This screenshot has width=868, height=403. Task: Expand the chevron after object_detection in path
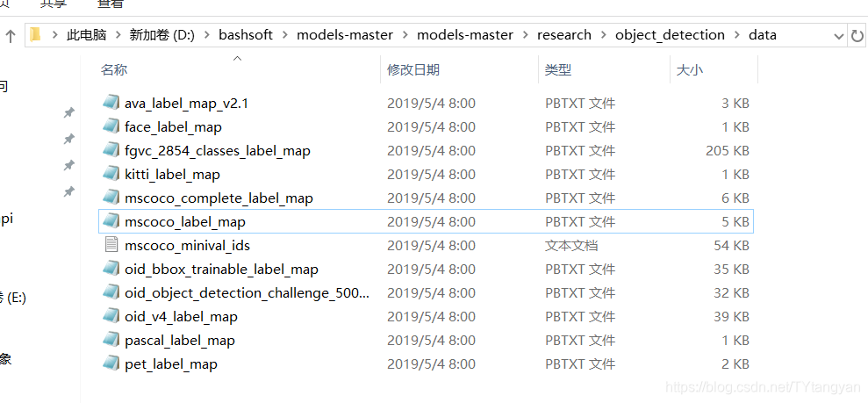(x=737, y=35)
